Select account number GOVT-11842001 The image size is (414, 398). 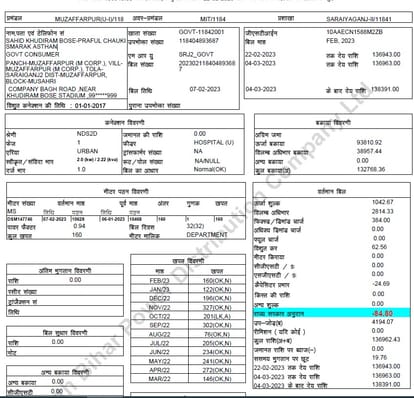coord(201,32)
